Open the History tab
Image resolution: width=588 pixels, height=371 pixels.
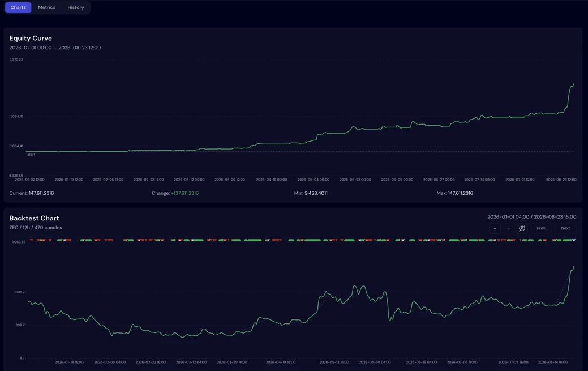[76, 7]
